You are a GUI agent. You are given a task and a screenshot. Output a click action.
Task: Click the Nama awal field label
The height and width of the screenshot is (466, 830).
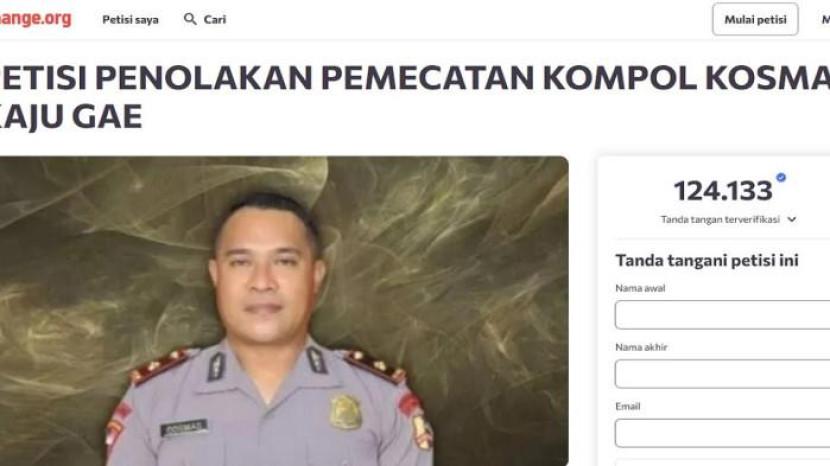point(640,288)
